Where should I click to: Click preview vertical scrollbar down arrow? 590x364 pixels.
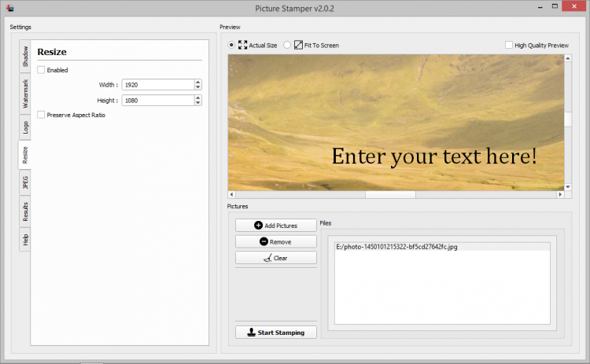[568, 187]
